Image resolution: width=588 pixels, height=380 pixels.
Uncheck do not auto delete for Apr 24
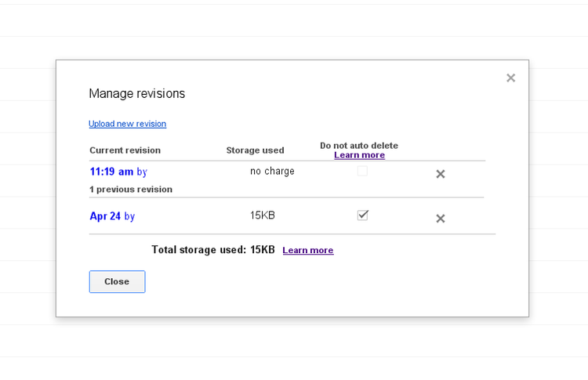[x=362, y=215]
